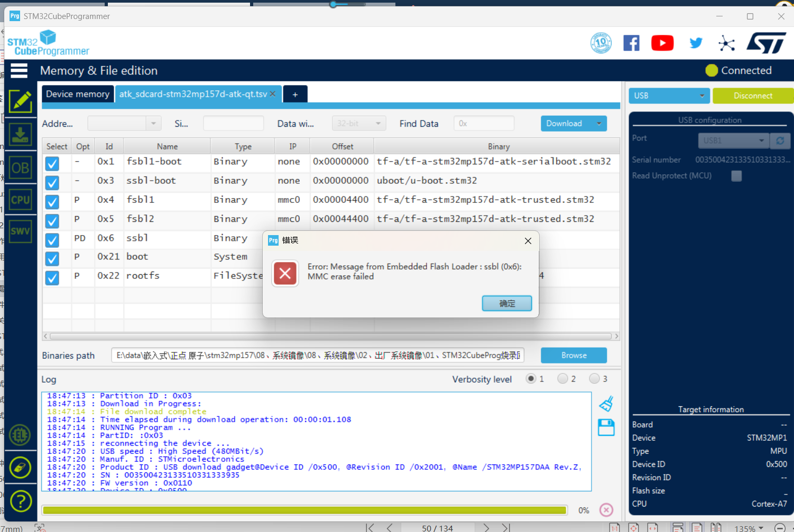The image size is (794, 532).
Task: Jump to last page in background window
Action: 506,528
